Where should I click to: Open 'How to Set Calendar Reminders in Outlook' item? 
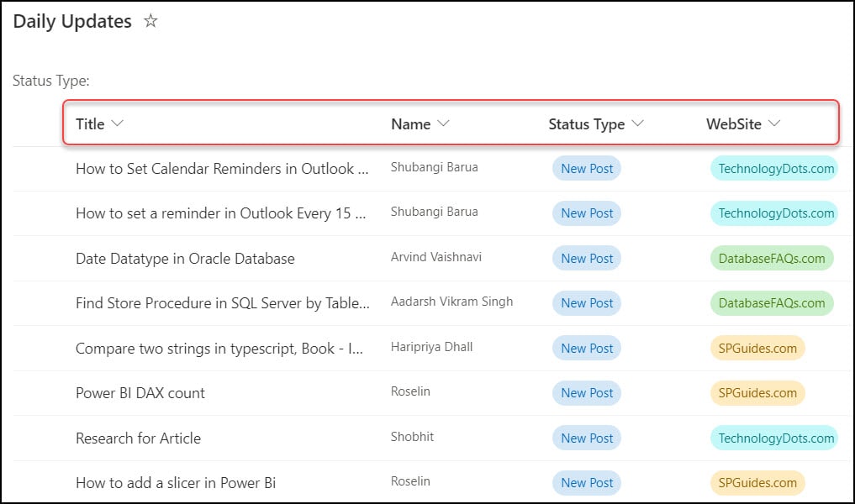coord(222,169)
